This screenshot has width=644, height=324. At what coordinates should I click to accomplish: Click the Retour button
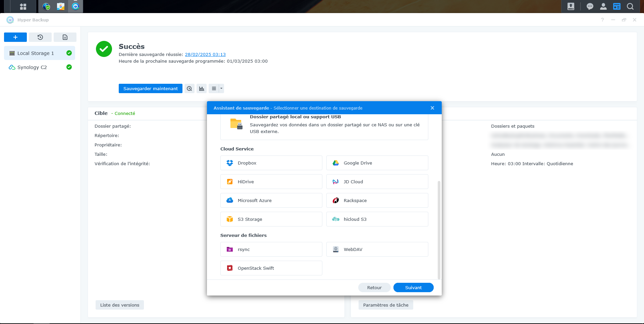pos(374,287)
